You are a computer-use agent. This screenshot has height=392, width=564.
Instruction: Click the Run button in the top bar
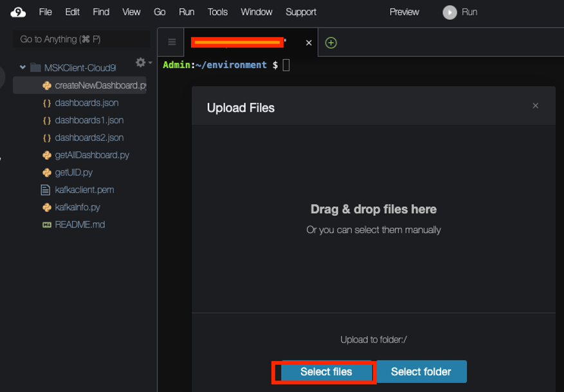pos(459,12)
